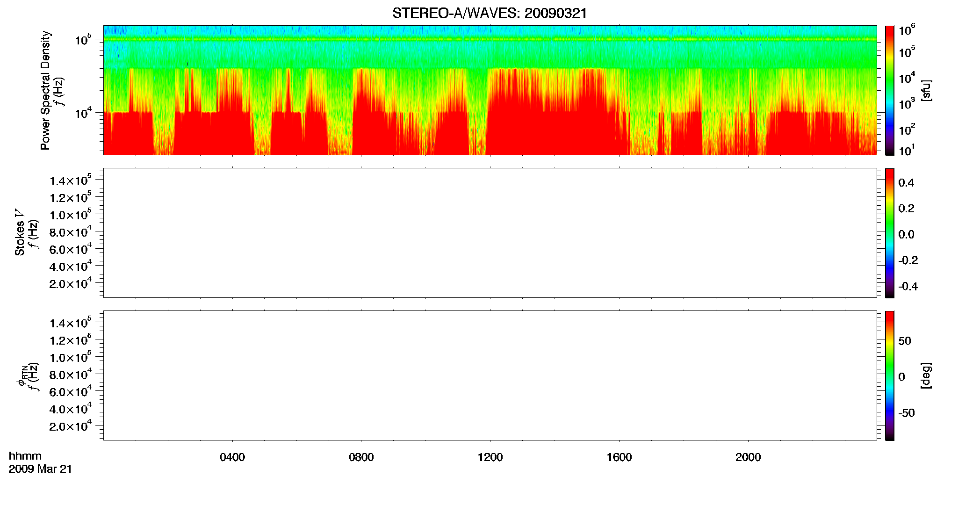The height and width of the screenshot is (505, 980).
Task: Click the 0800 time tick label
Action: point(361,457)
